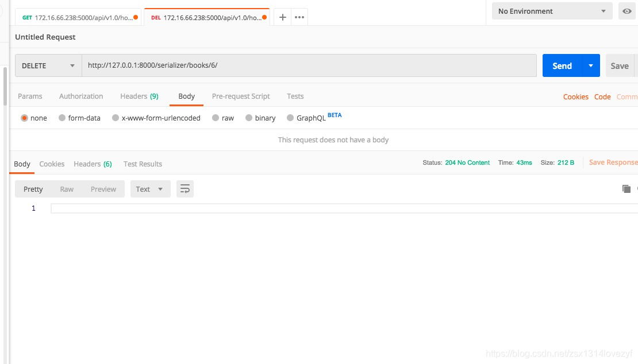
Task: Open the Authorization tab
Action: tap(81, 96)
